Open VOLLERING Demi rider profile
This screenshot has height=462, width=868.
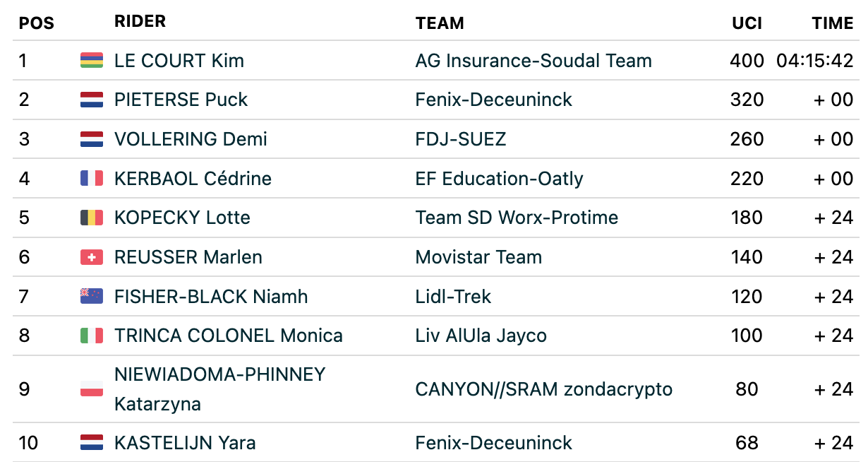coord(191,139)
